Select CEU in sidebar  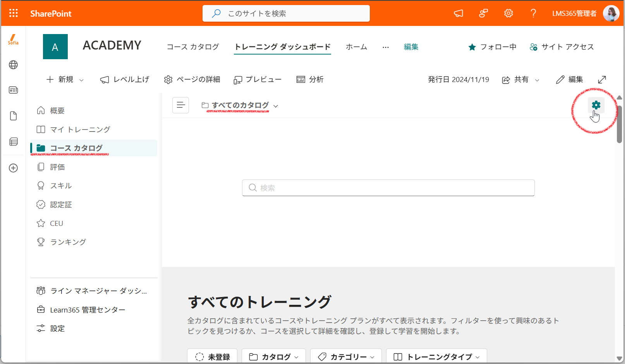coord(94,223)
